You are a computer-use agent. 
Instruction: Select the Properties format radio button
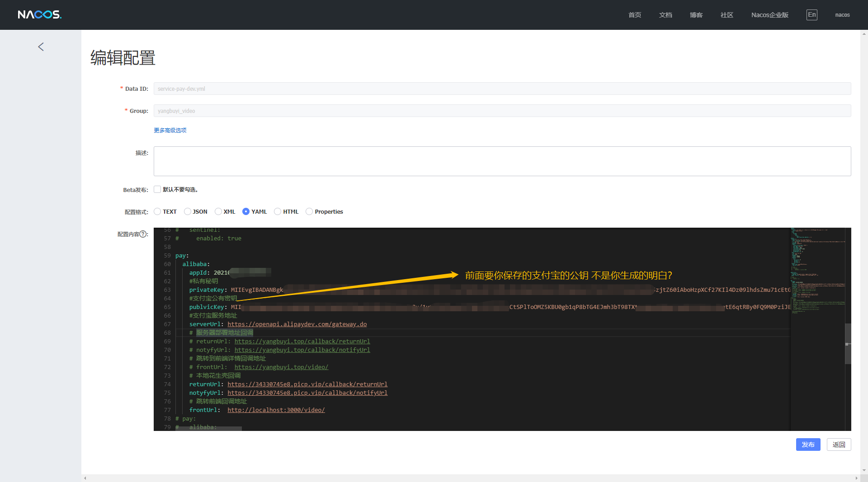(x=309, y=211)
